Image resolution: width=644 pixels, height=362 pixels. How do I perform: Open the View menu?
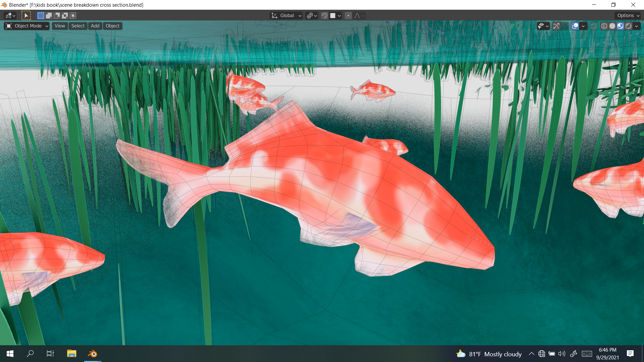60,26
